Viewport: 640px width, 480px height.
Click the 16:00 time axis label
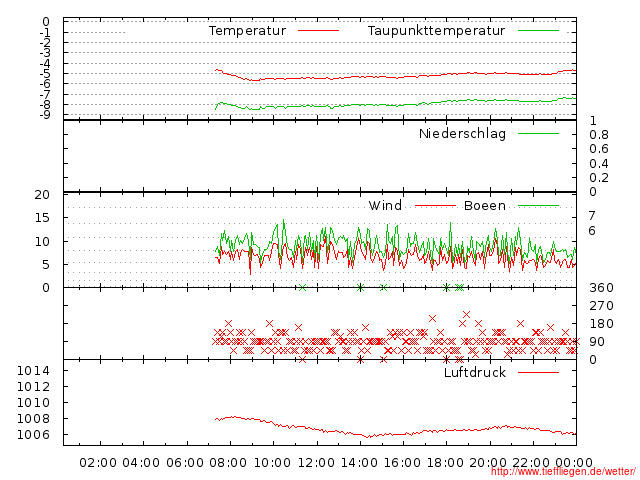pyautogui.click(x=402, y=463)
